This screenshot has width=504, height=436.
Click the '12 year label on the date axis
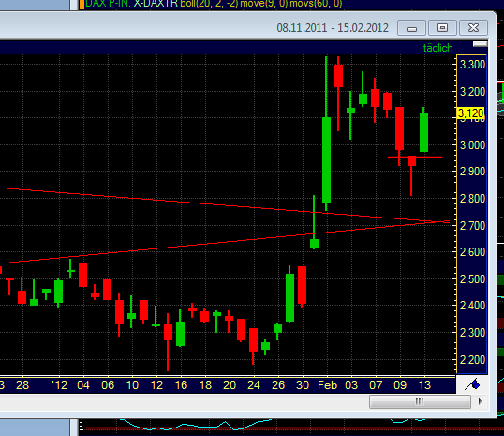pos(59,385)
